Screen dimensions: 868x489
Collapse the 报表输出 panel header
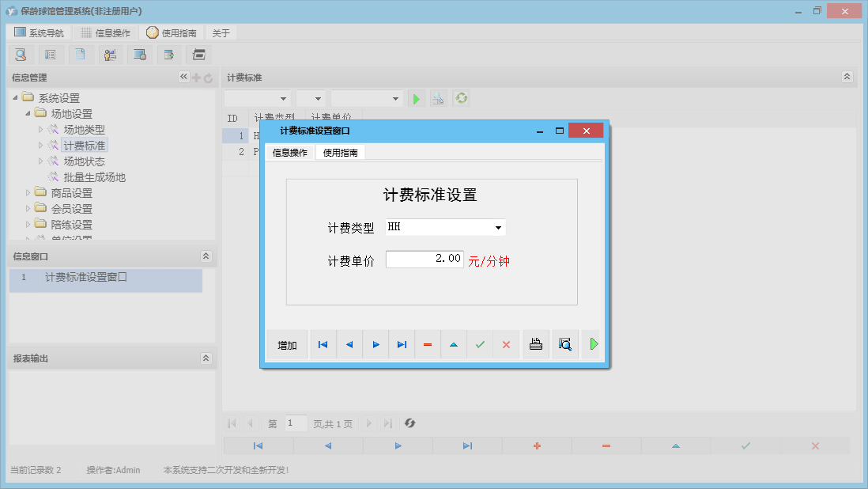point(206,358)
